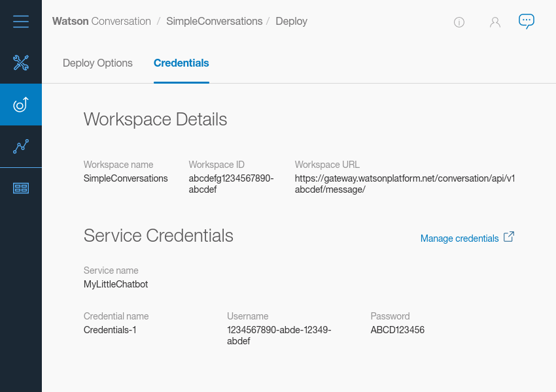This screenshot has width=556, height=392.
Task: Click the Deploy breadcrumb item
Action: (291, 22)
